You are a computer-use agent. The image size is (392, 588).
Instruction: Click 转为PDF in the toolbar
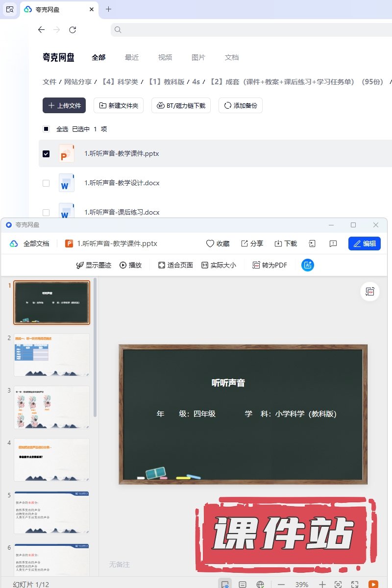click(x=269, y=265)
